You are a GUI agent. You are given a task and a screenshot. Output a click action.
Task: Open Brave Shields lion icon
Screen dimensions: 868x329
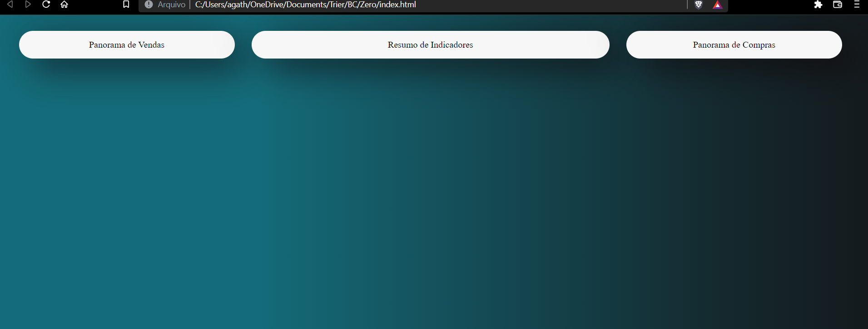pos(699,5)
